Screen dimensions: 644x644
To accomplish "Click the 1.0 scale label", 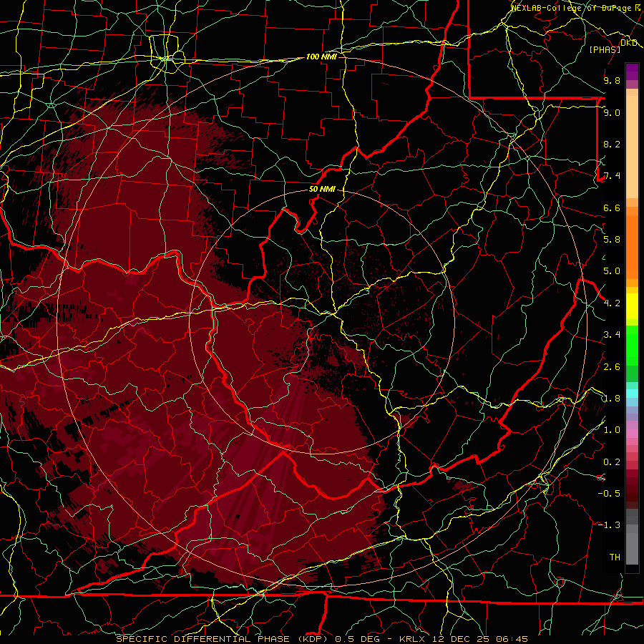I will (x=612, y=430).
